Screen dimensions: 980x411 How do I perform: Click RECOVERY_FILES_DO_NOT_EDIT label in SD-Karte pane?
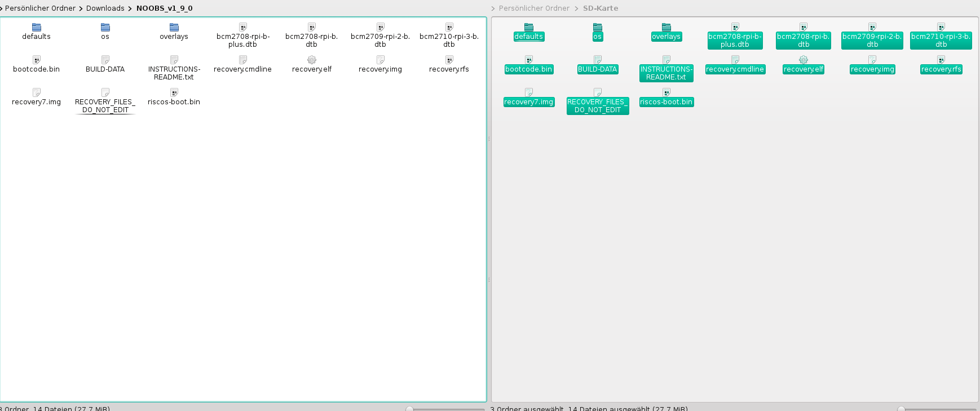(598, 106)
